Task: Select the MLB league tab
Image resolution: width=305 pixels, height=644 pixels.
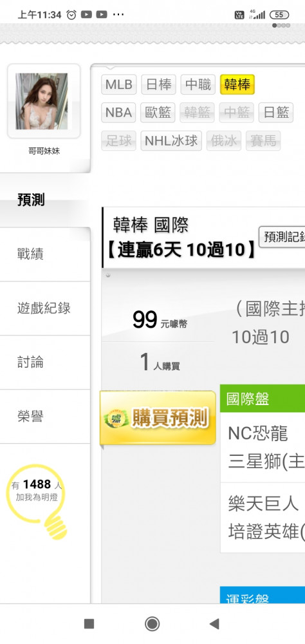Action: point(119,84)
